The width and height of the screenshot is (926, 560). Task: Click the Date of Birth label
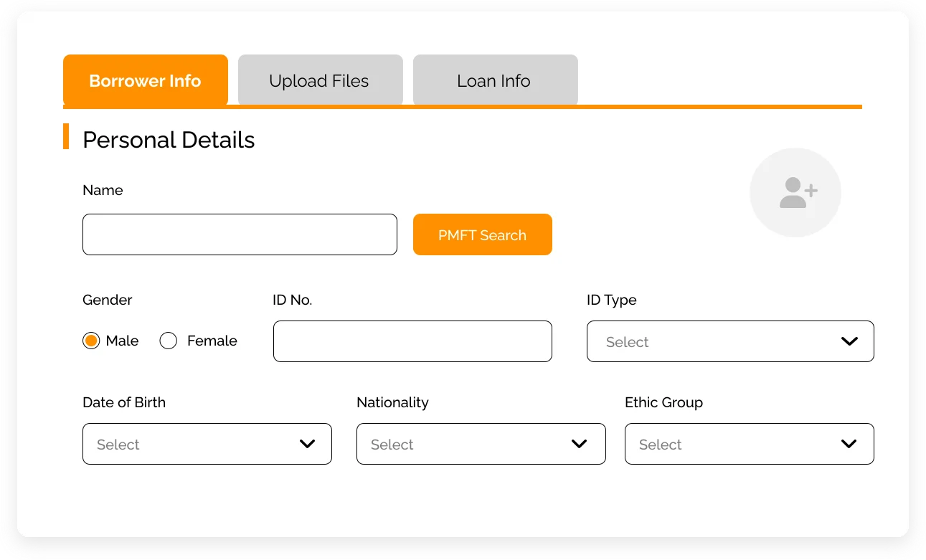[124, 402]
